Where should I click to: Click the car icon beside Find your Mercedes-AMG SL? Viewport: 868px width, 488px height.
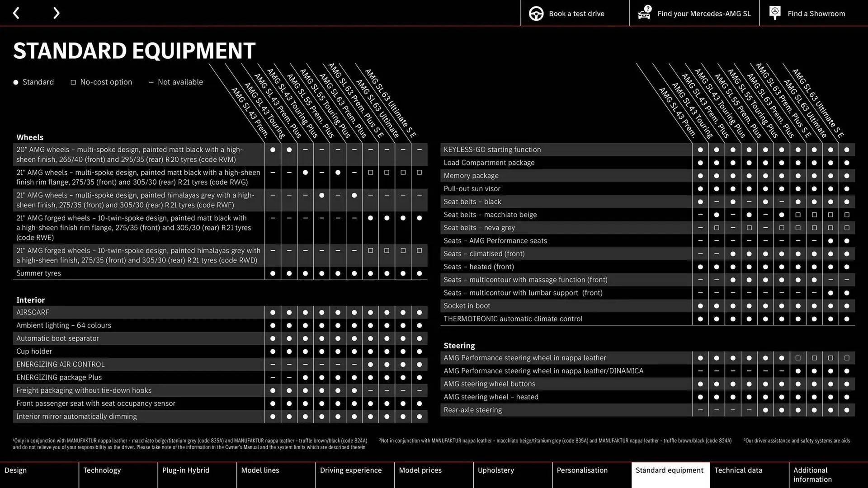pos(644,13)
